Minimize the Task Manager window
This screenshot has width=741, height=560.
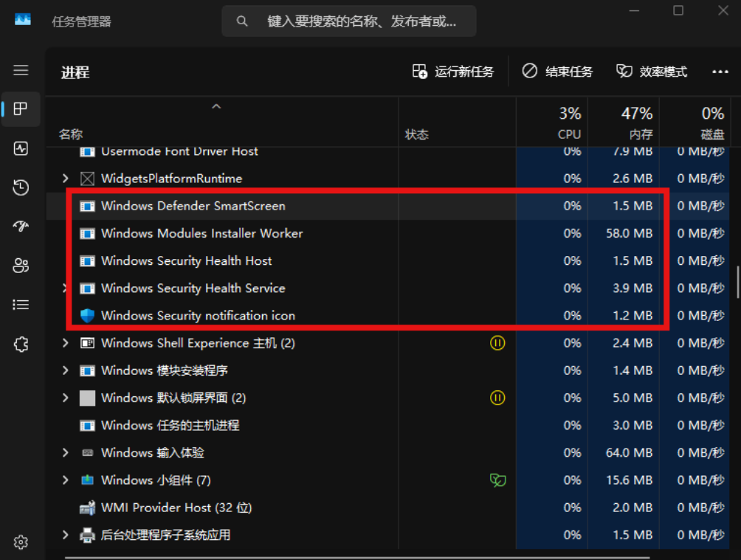tap(634, 10)
